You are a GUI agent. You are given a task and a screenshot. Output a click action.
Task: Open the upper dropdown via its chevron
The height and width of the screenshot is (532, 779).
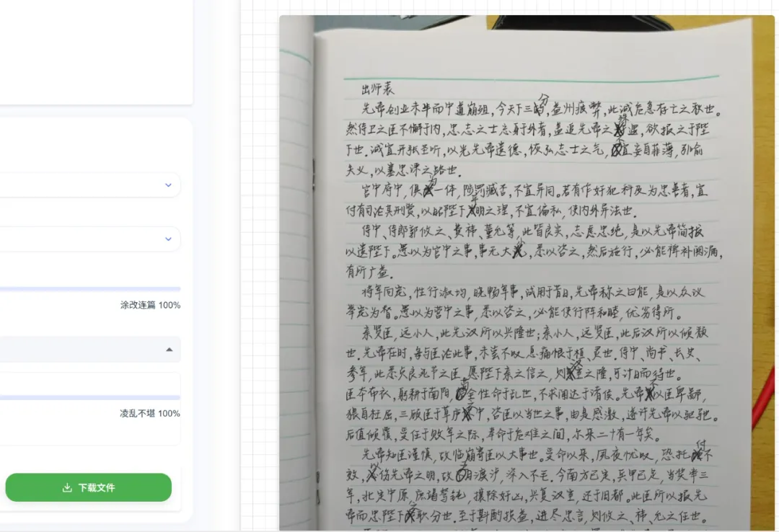tap(168, 185)
